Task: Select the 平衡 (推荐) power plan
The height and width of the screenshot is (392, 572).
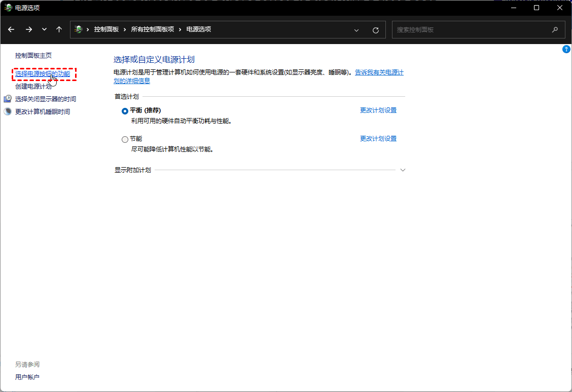Action: point(124,110)
